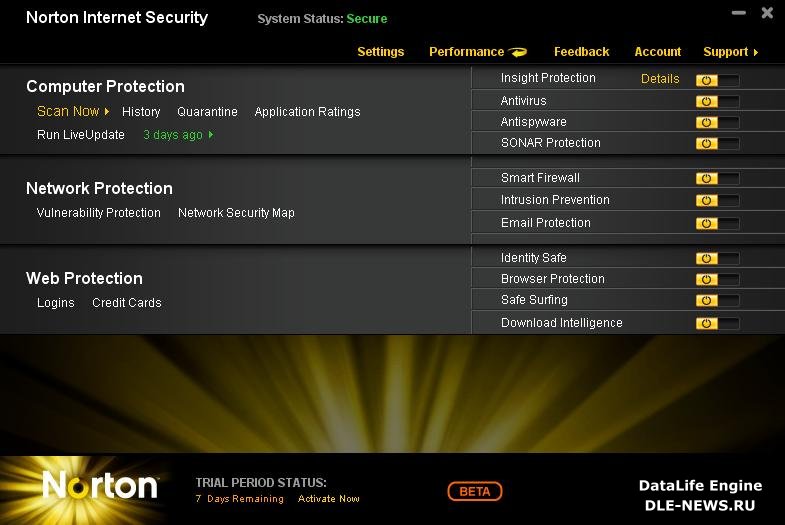The image size is (785, 525).
Task: Switch off Download Intelligence
Action: pyautogui.click(x=717, y=323)
